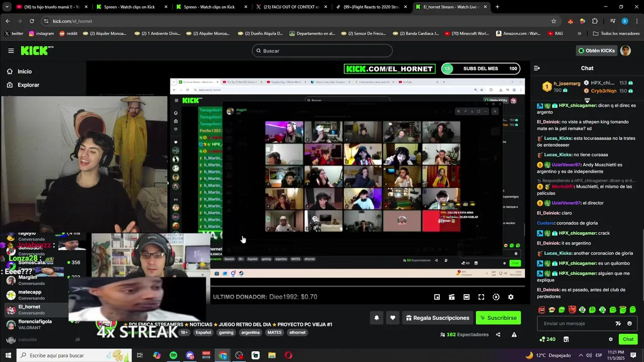Reload the page
The width and height of the screenshot is (644, 362).
click(32, 21)
